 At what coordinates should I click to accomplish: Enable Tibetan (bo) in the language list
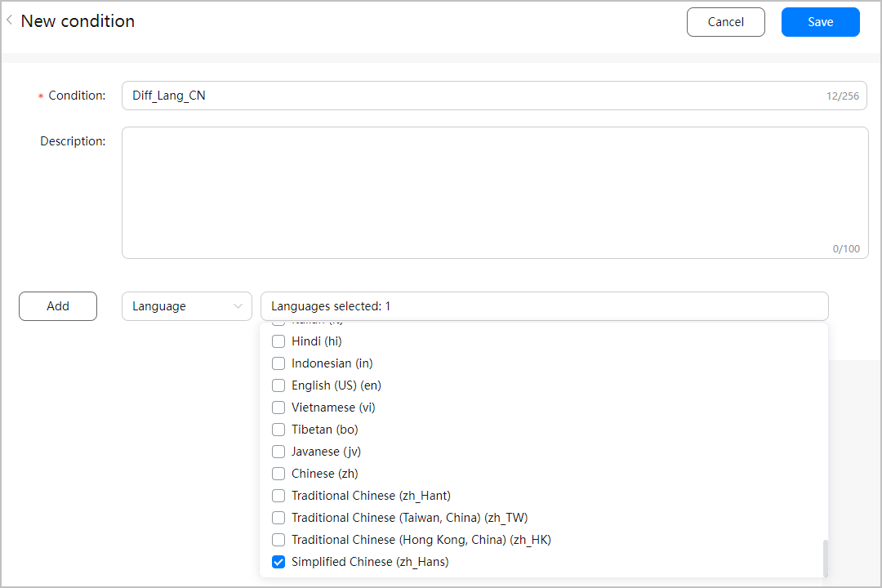point(278,429)
